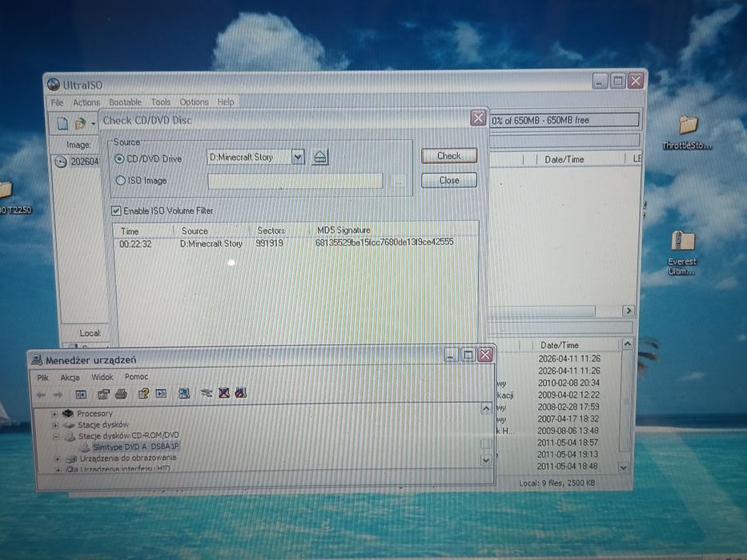Click scroll down arrow in Device Manager tree

[x=486, y=460]
